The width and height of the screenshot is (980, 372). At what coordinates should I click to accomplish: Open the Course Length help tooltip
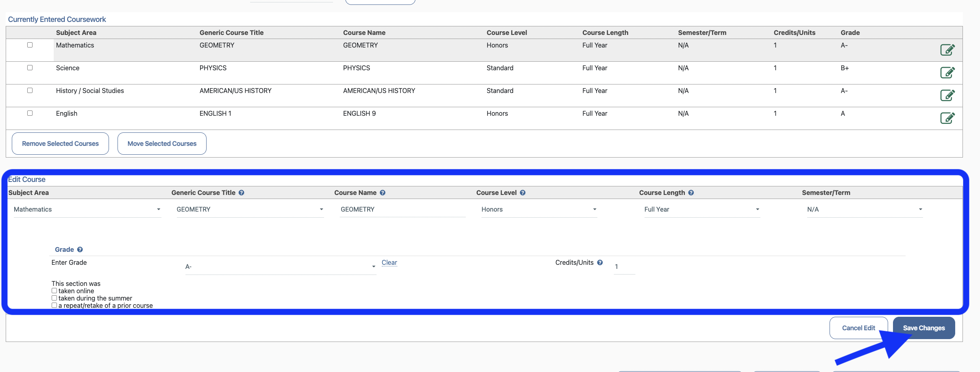(x=692, y=192)
